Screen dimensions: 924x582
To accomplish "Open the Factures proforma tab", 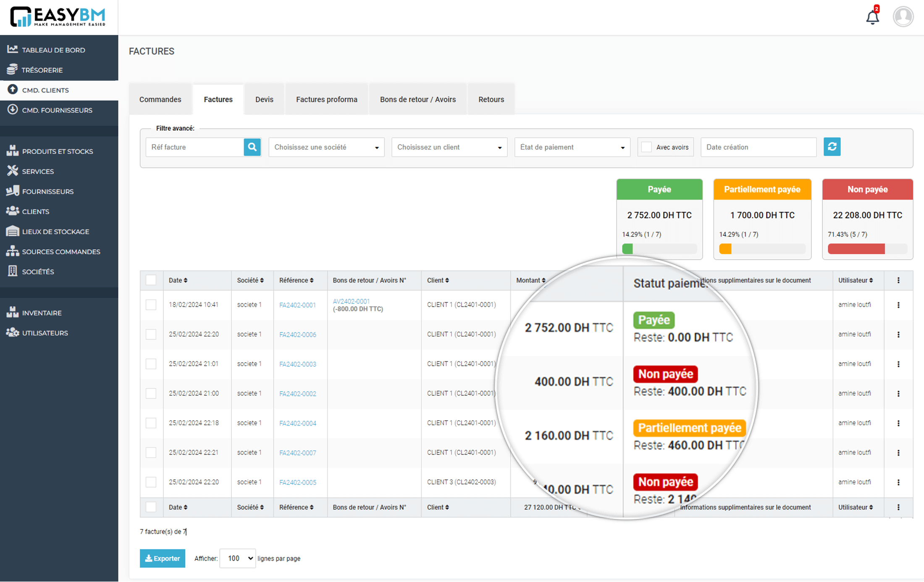I will pos(326,99).
